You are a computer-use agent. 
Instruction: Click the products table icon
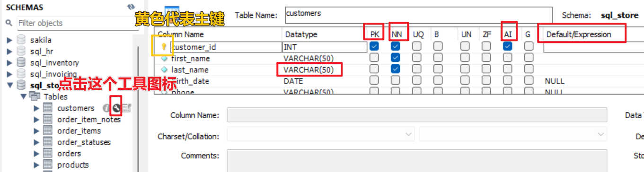pos(48,165)
